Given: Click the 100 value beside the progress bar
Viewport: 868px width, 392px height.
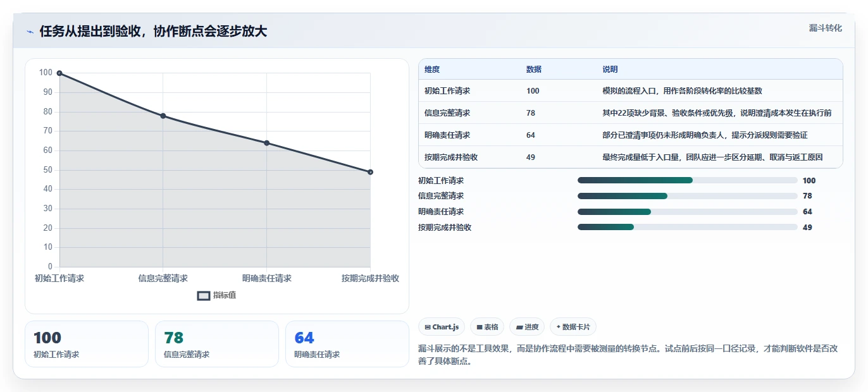Looking at the screenshot, I should pos(809,181).
